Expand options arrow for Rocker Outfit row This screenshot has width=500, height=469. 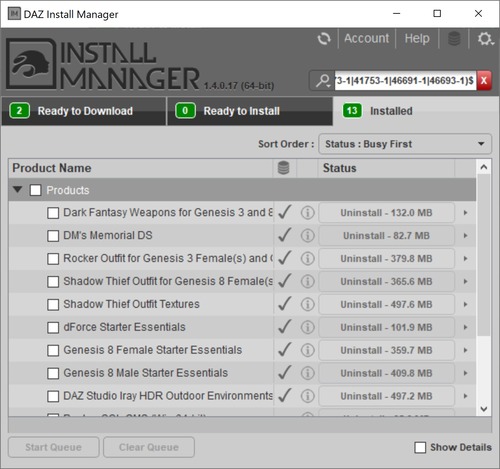tap(465, 259)
